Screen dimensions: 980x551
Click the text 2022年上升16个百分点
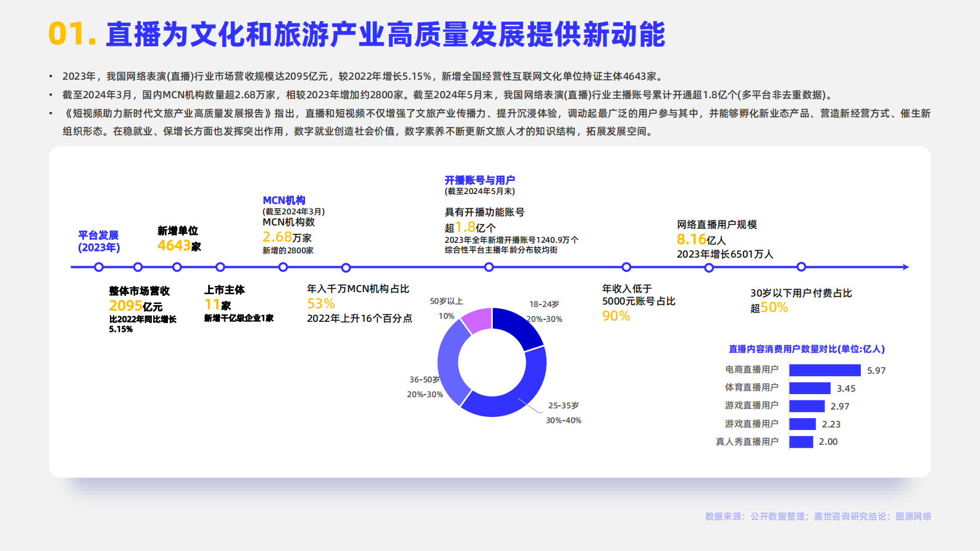(x=359, y=319)
